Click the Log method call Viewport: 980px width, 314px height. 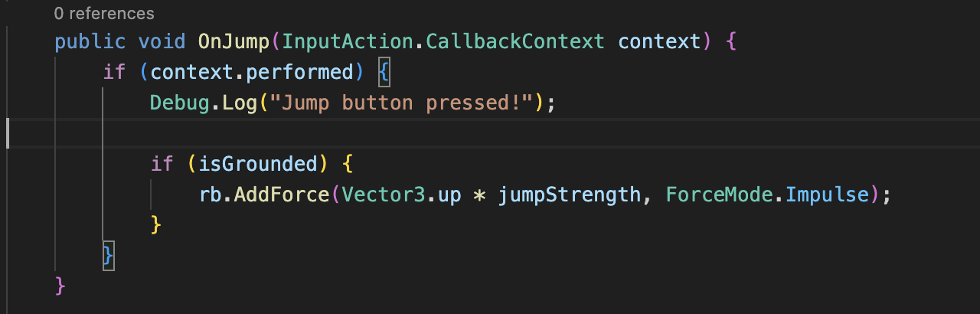click(240, 103)
